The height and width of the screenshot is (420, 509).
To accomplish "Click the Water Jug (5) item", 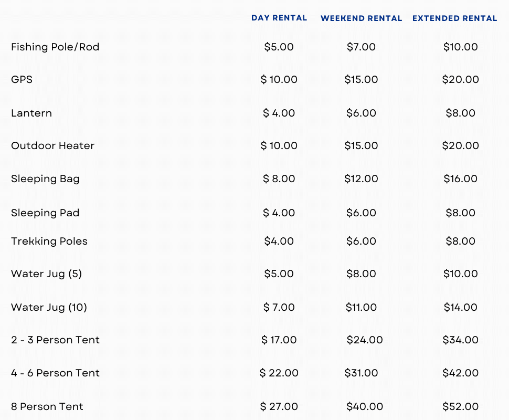I will tap(46, 274).
